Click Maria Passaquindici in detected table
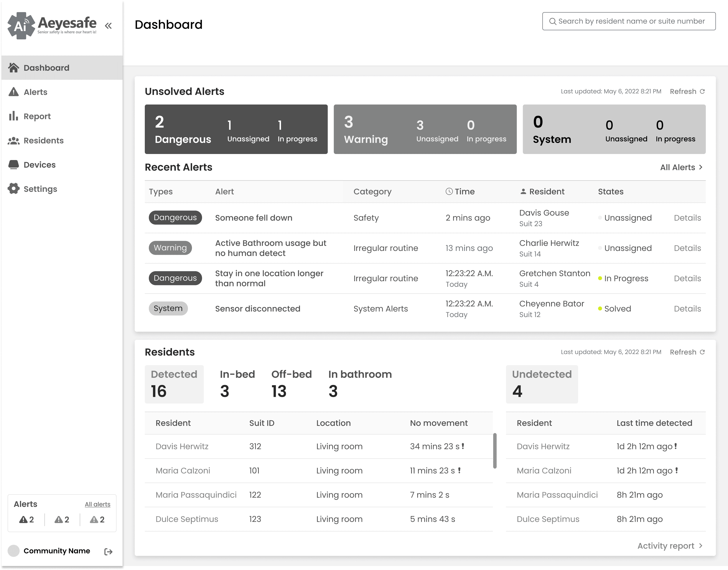728x570 pixels. [x=196, y=495]
